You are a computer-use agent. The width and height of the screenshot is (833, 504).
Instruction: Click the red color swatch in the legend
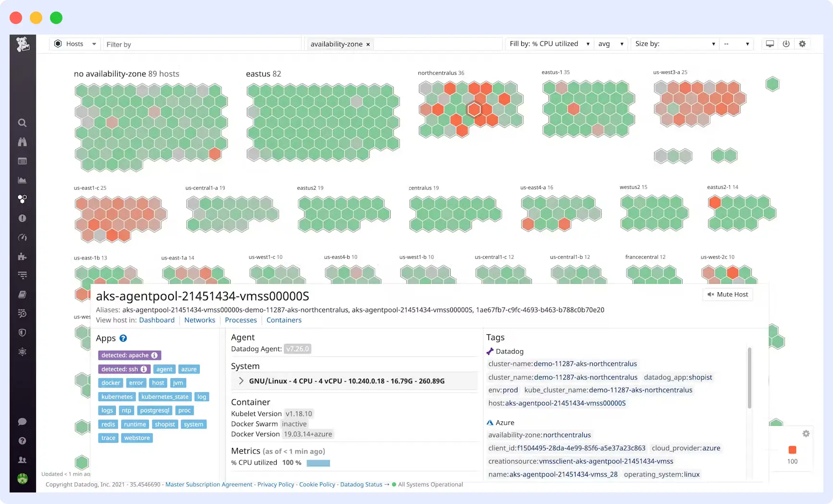pos(792,450)
